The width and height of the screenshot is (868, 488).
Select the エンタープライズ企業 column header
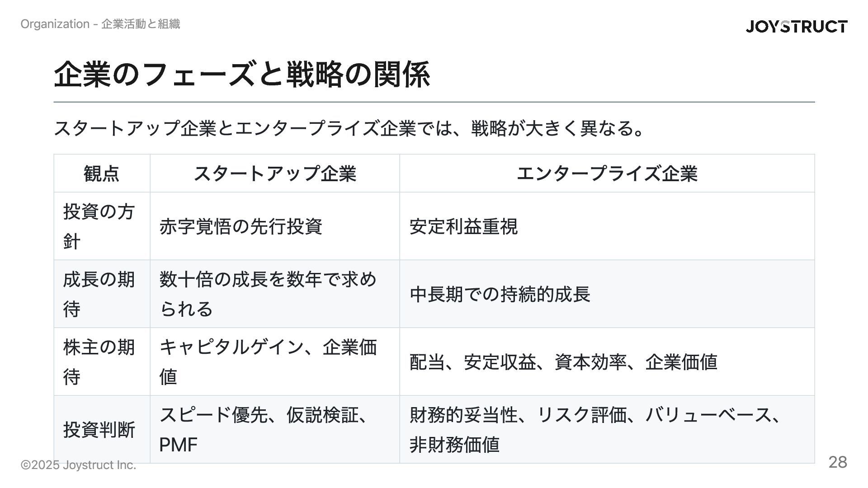(x=607, y=174)
